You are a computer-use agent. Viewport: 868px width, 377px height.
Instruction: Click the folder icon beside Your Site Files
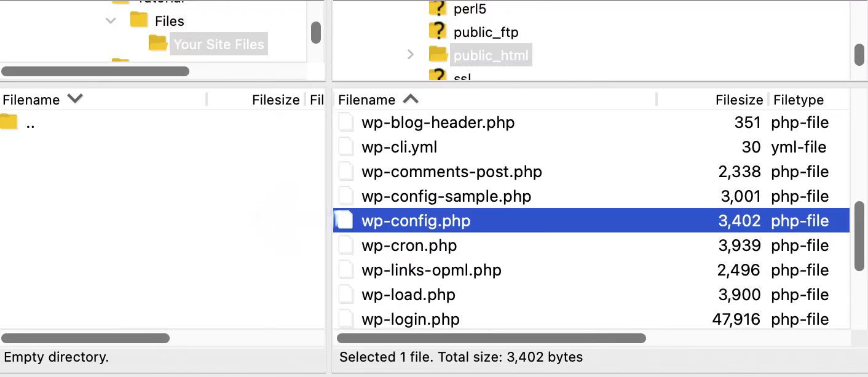(158, 44)
